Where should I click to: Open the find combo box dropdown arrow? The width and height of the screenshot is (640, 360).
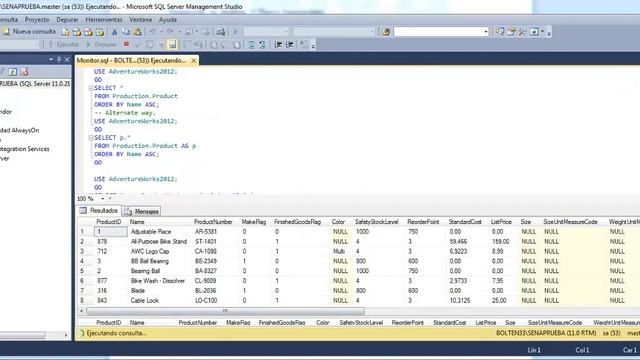pos(485,32)
